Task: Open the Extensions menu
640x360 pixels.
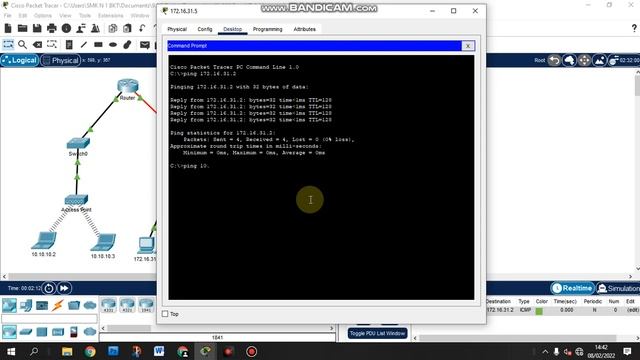Action: [111, 16]
